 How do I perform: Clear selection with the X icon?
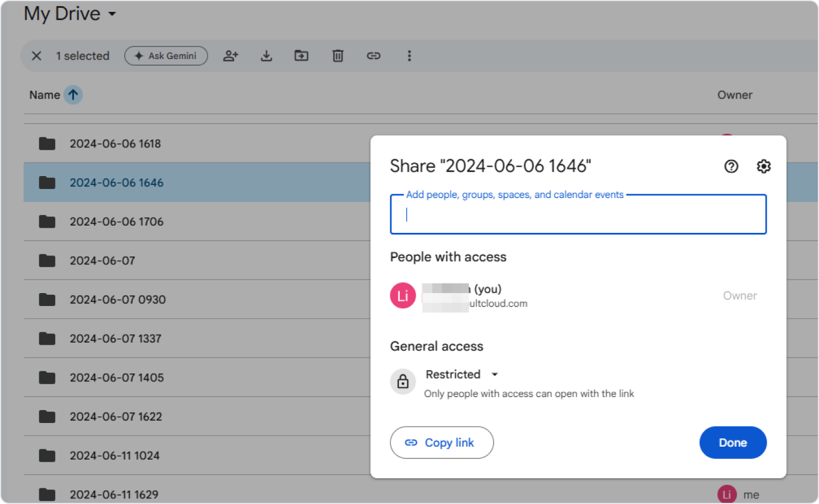point(37,56)
